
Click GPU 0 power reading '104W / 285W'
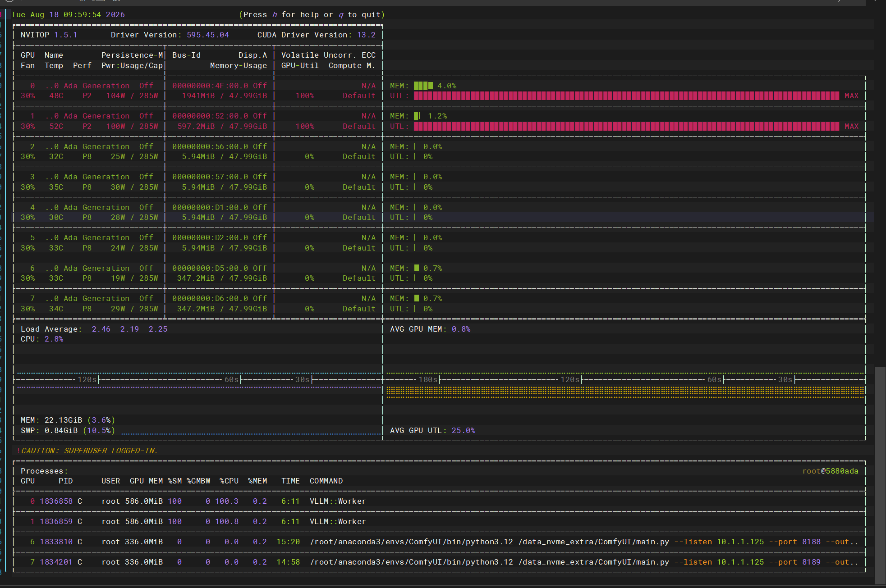click(132, 96)
